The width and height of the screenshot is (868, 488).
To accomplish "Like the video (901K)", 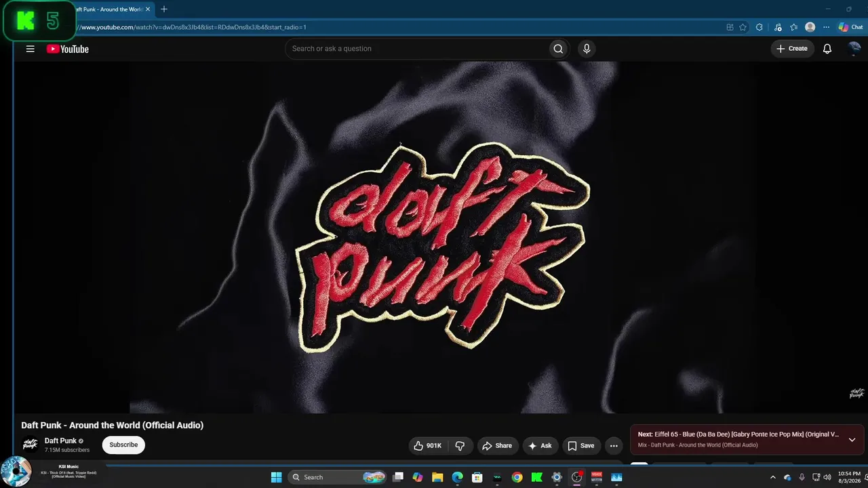I will (x=428, y=446).
